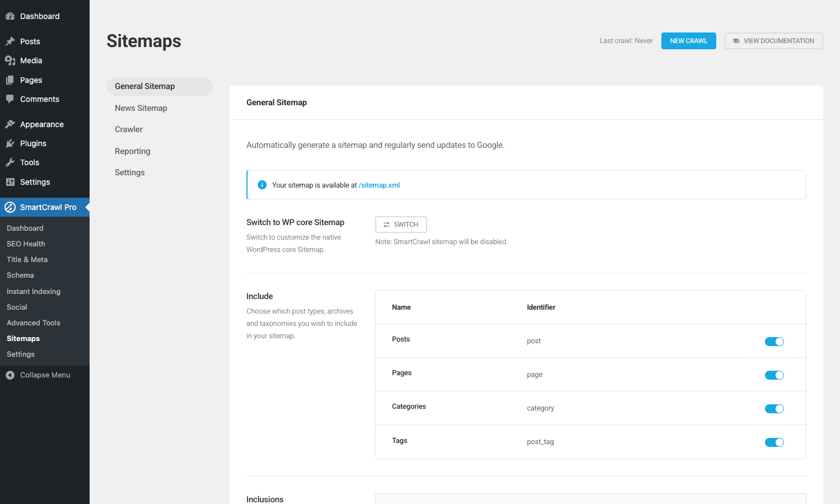Click the SmartCrawl Pro logo icon
The image size is (840, 504).
(10, 207)
